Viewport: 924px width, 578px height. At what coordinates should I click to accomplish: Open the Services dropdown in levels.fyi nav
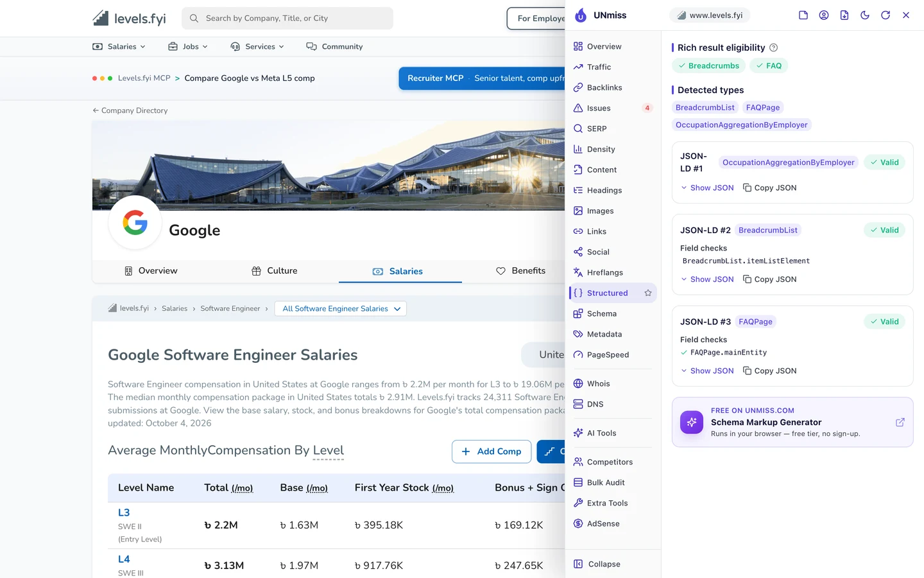(x=257, y=46)
